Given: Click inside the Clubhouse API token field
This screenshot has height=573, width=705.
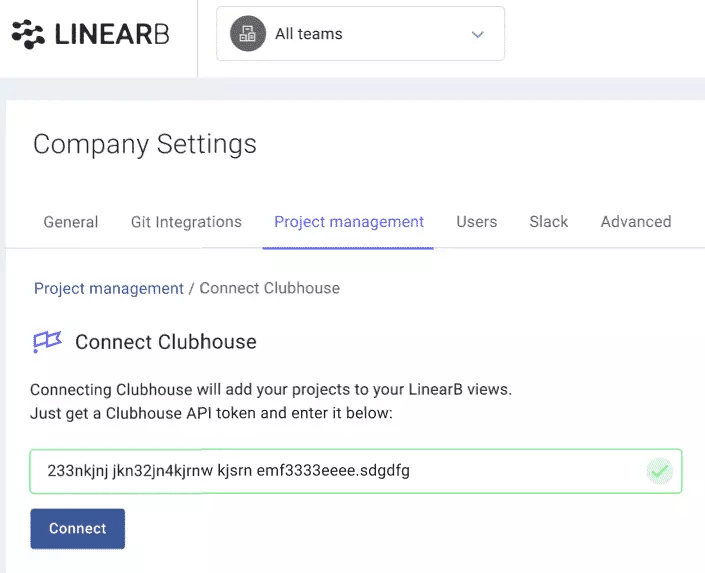Looking at the screenshot, I should [x=356, y=471].
